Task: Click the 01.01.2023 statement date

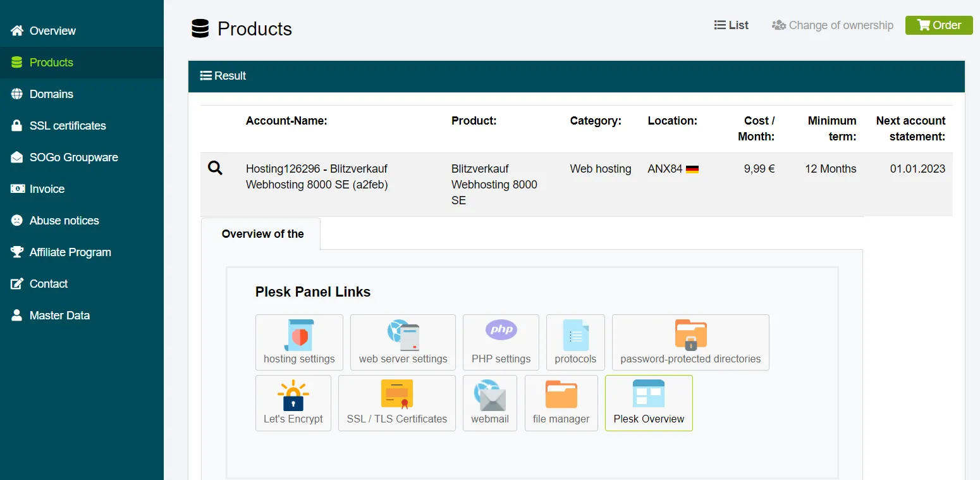Action: point(917,169)
